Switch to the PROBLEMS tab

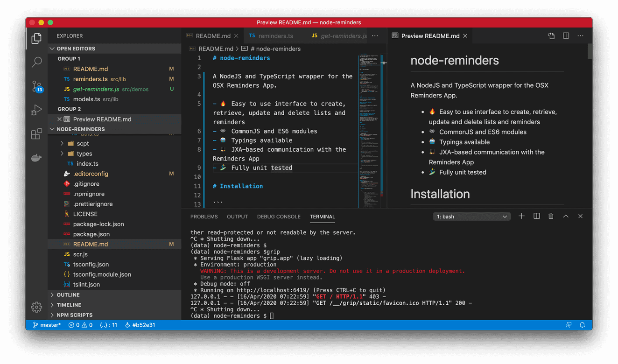click(204, 217)
